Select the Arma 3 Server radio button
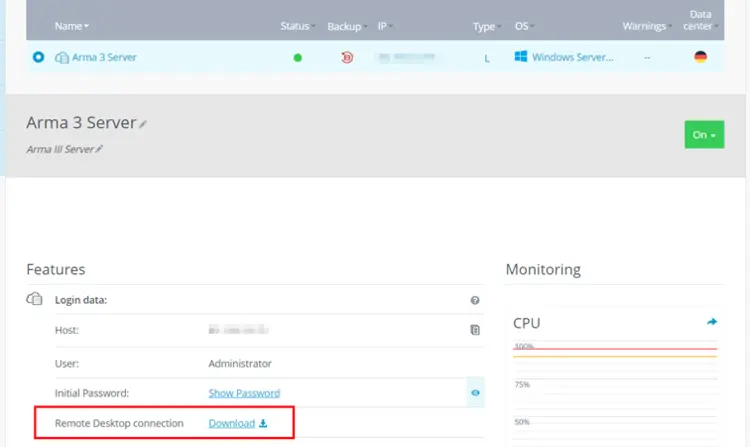This screenshot has width=750, height=447. [x=38, y=57]
